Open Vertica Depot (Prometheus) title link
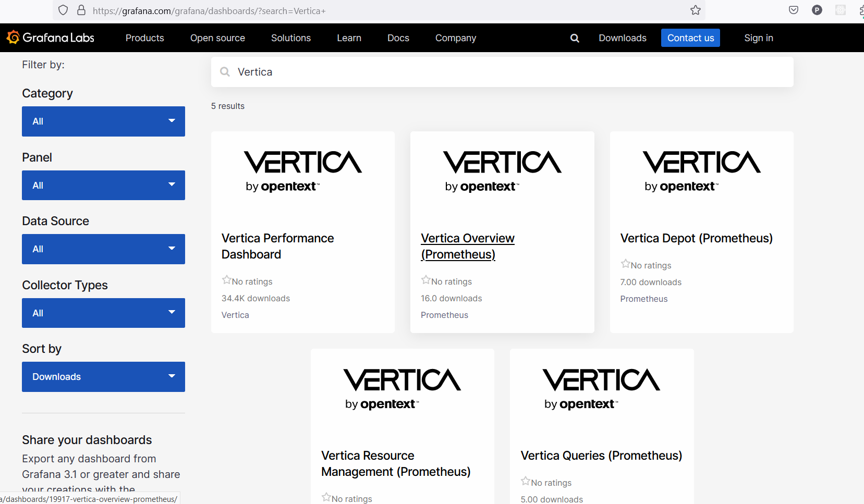Screen dimensions: 864x504 pyautogui.click(x=696, y=238)
